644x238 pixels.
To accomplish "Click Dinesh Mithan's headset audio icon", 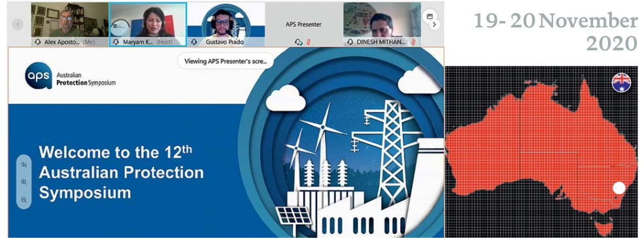I will click(350, 42).
